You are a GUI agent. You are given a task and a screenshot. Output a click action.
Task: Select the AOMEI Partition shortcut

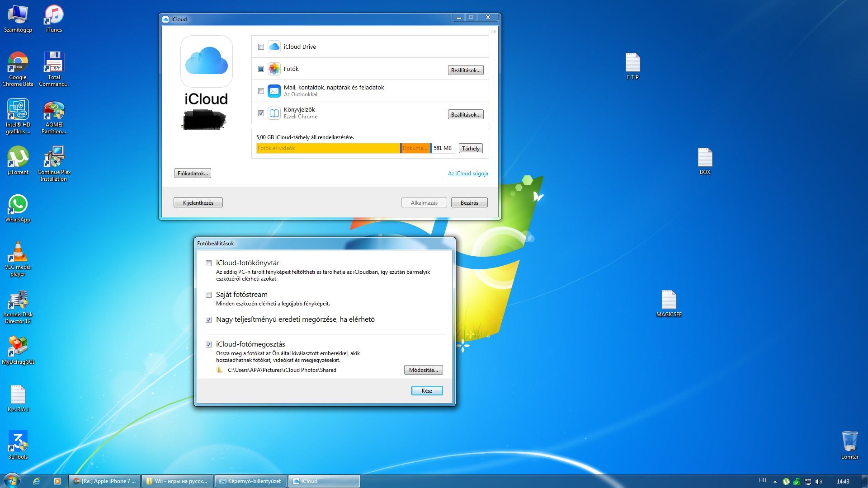point(54,116)
